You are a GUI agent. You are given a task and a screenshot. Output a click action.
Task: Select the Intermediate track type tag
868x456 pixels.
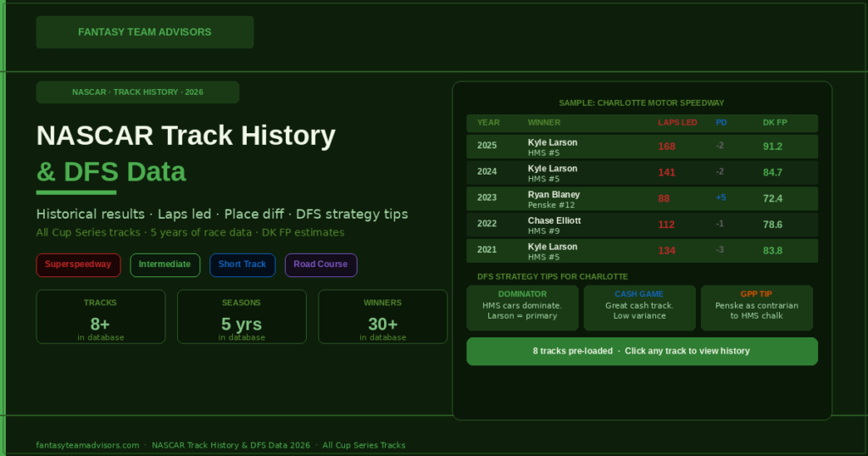pos(165,265)
